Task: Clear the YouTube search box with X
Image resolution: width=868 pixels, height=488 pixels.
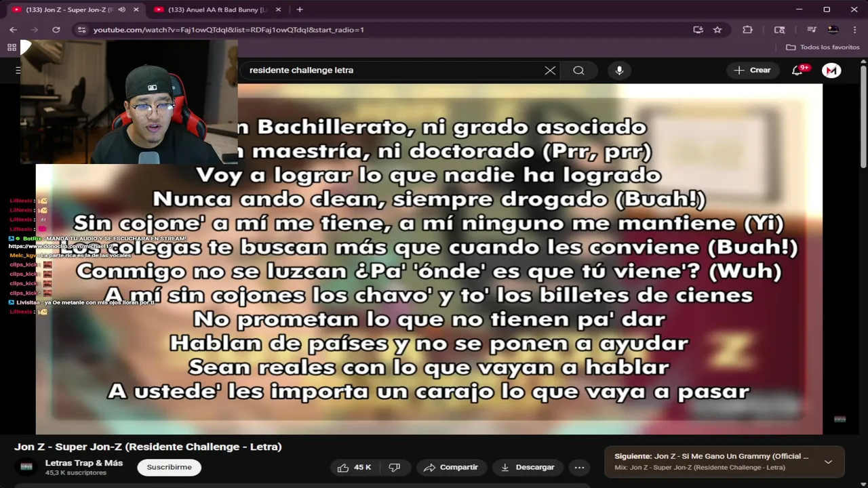Action: pyautogui.click(x=550, y=70)
